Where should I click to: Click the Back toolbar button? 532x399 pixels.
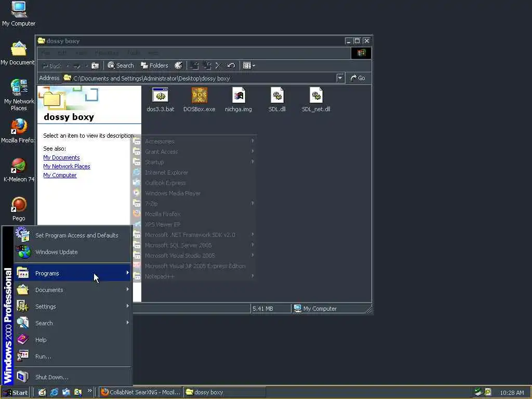click(52, 65)
